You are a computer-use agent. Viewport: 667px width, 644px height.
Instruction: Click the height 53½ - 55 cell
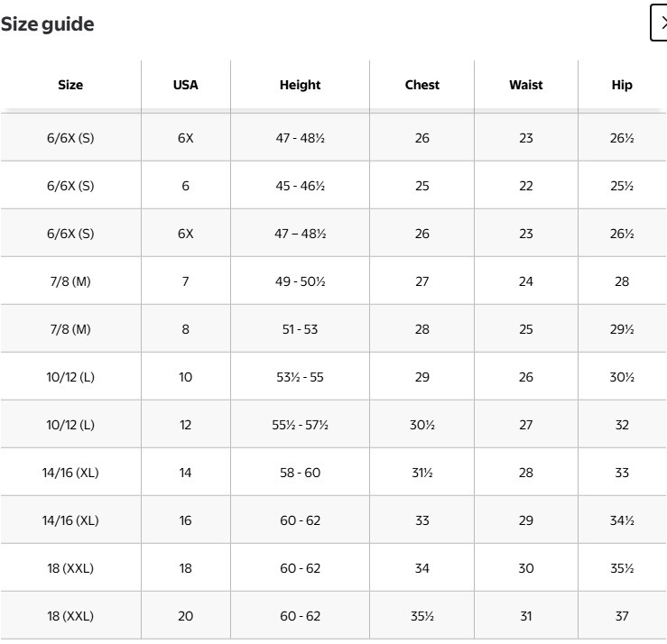point(300,377)
